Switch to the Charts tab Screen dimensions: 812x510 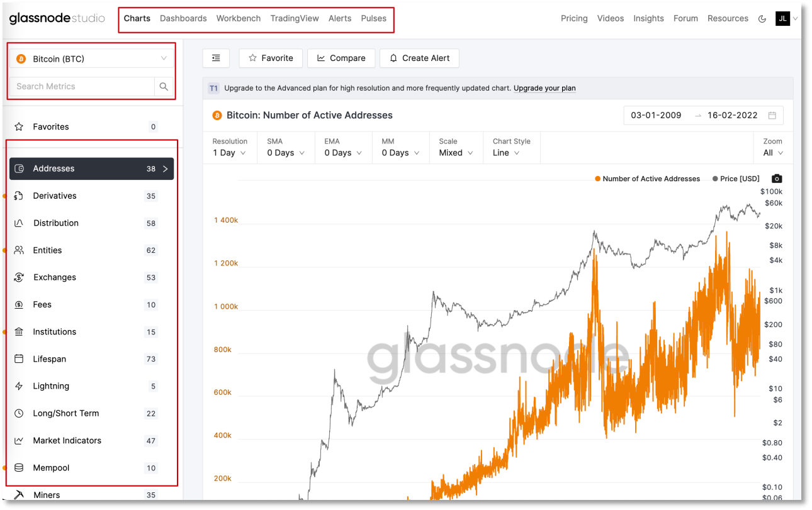tap(137, 18)
